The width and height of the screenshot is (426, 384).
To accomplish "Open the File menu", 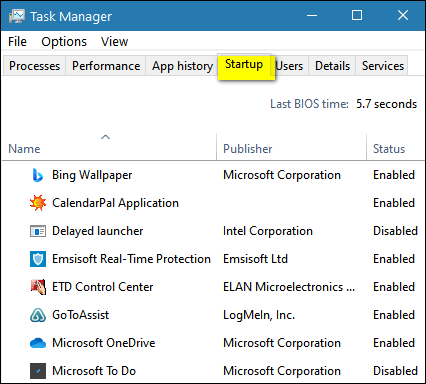I will pyautogui.click(x=17, y=42).
